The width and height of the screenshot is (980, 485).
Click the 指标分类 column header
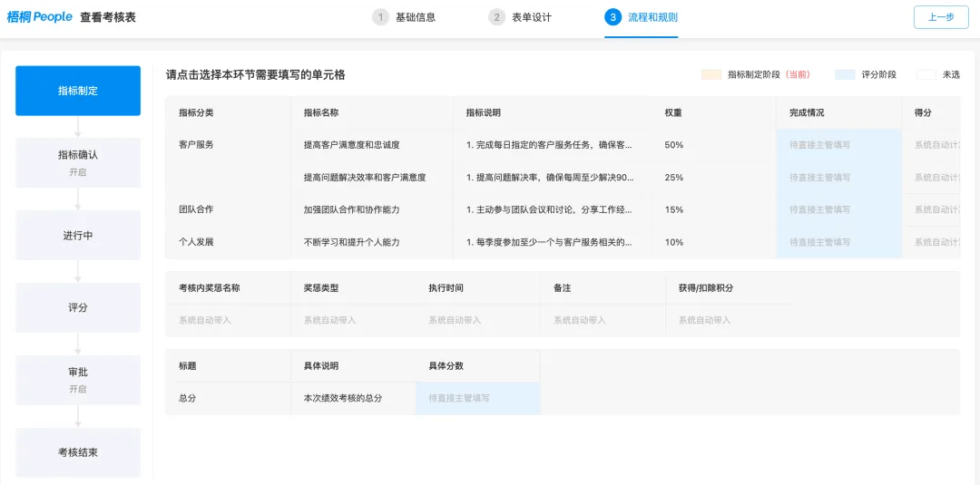pyautogui.click(x=228, y=112)
